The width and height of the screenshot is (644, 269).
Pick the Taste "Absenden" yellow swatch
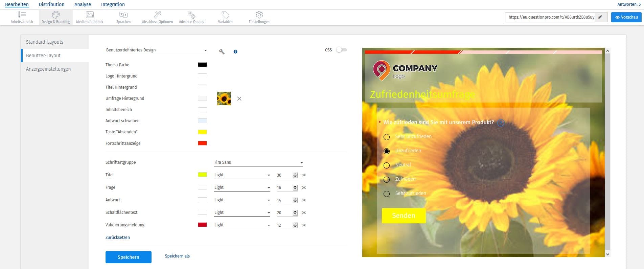point(202,132)
